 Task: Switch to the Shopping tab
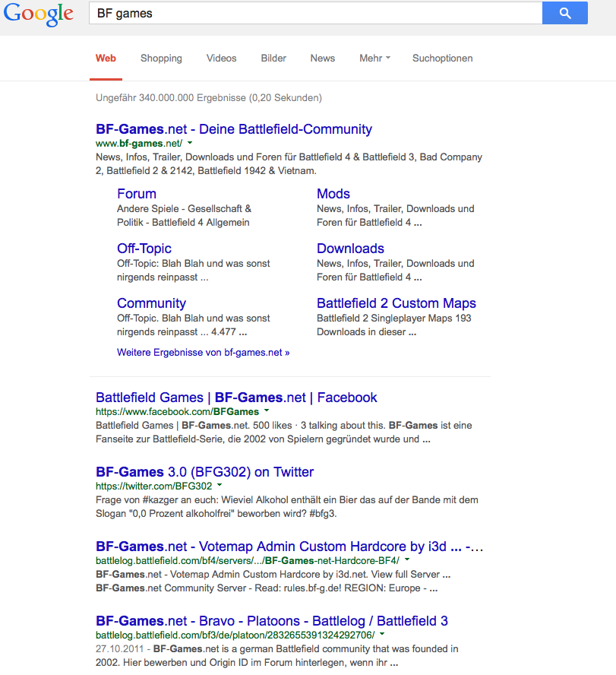161,58
